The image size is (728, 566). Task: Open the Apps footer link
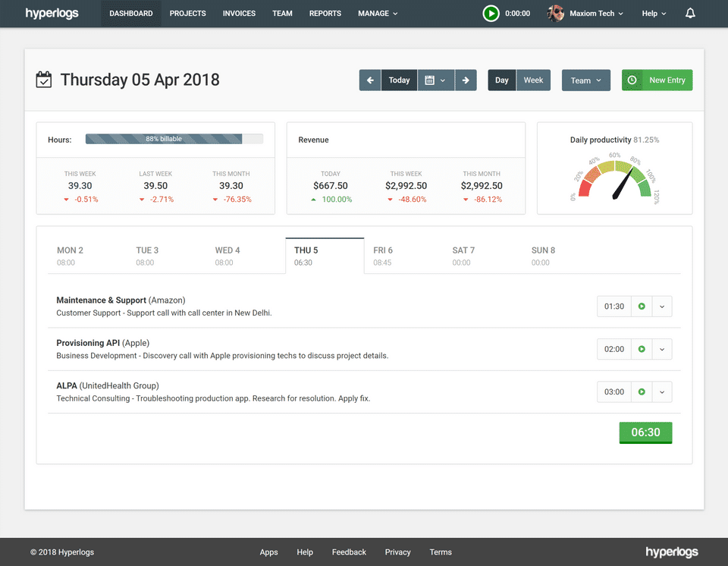pos(268,552)
